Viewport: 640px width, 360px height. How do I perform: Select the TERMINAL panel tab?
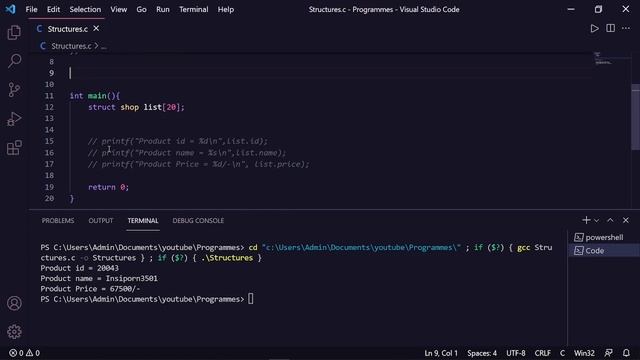(x=143, y=220)
